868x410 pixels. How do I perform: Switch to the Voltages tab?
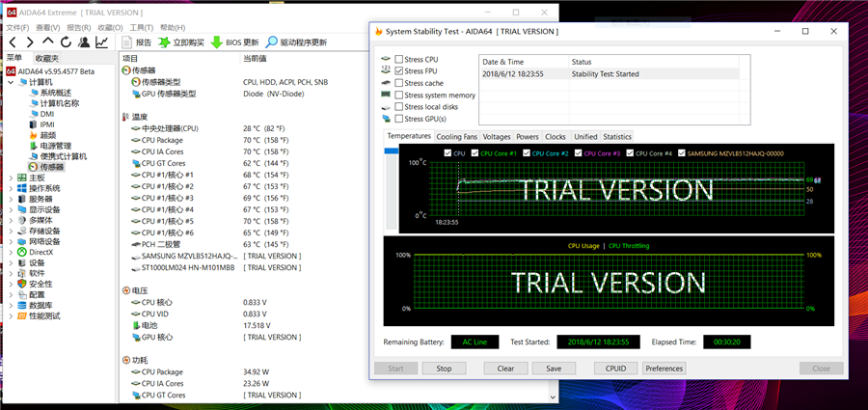497,137
